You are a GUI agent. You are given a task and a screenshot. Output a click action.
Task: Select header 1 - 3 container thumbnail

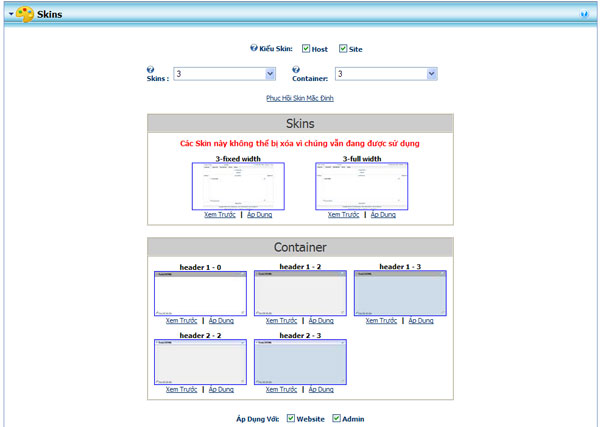click(400, 293)
